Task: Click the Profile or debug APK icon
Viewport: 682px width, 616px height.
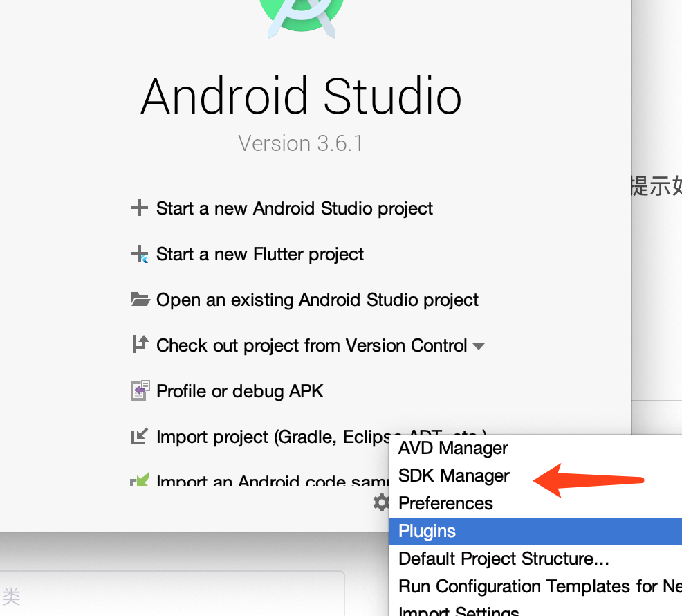Action: (140, 390)
